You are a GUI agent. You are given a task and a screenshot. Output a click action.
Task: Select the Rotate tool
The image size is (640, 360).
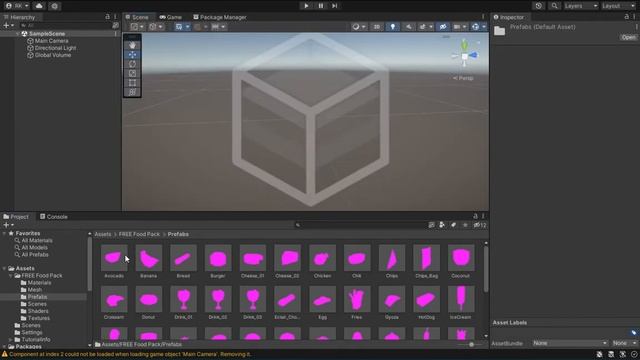132,64
